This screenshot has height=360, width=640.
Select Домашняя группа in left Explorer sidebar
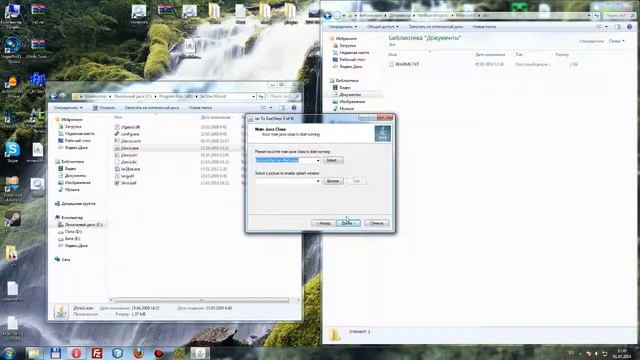coord(78,203)
